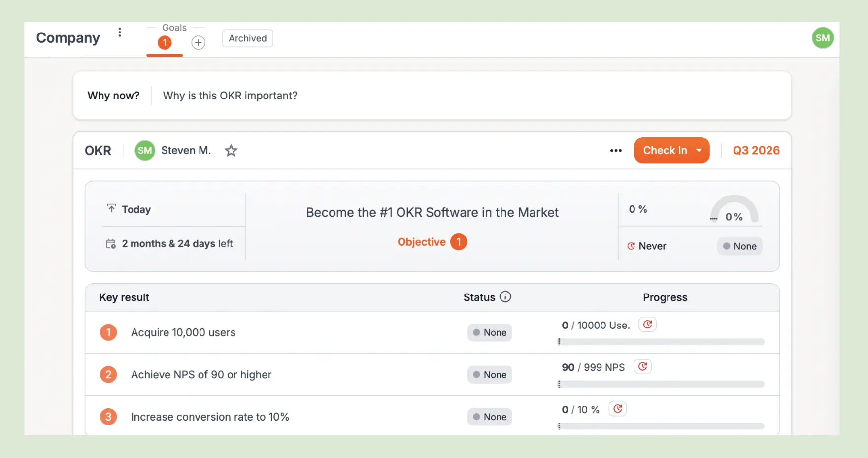Click check-in icon for Acquire 10,000 users

647,325
